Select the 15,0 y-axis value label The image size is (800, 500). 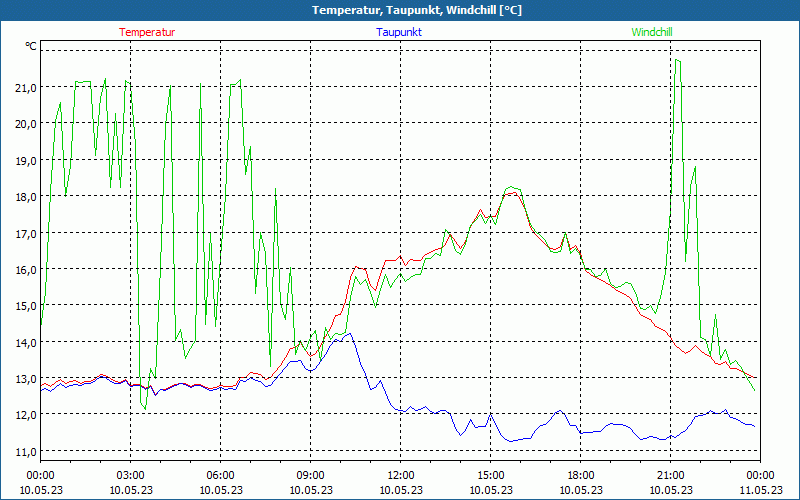pyautogui.click(x=25, y=306)
